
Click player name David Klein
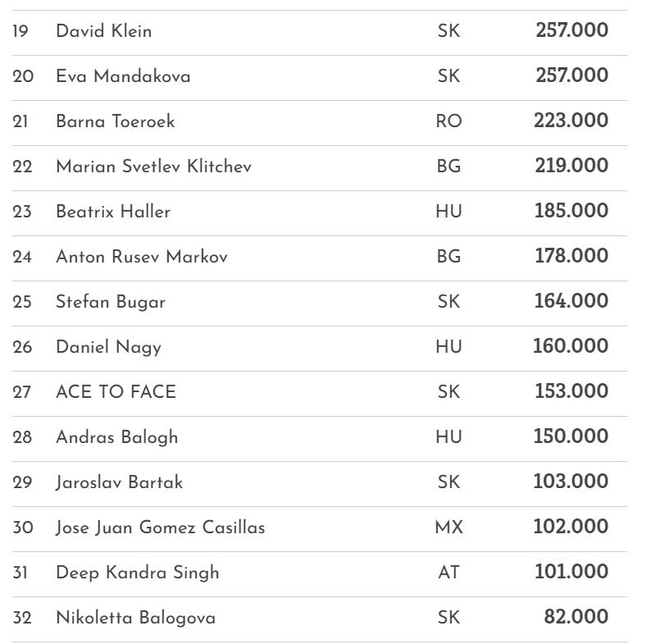point(103,31)
